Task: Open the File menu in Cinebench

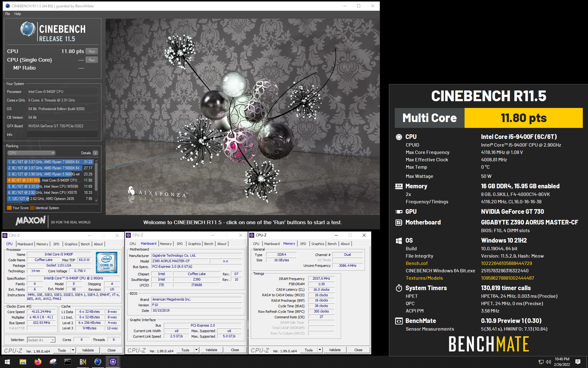Action: click(8, 14)
